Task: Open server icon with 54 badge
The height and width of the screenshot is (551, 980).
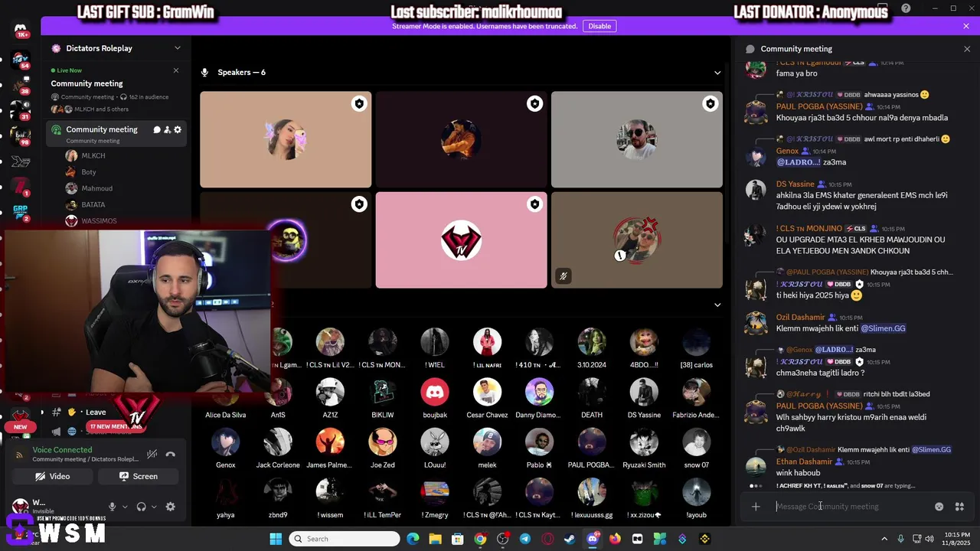Action: coord(21,61)
